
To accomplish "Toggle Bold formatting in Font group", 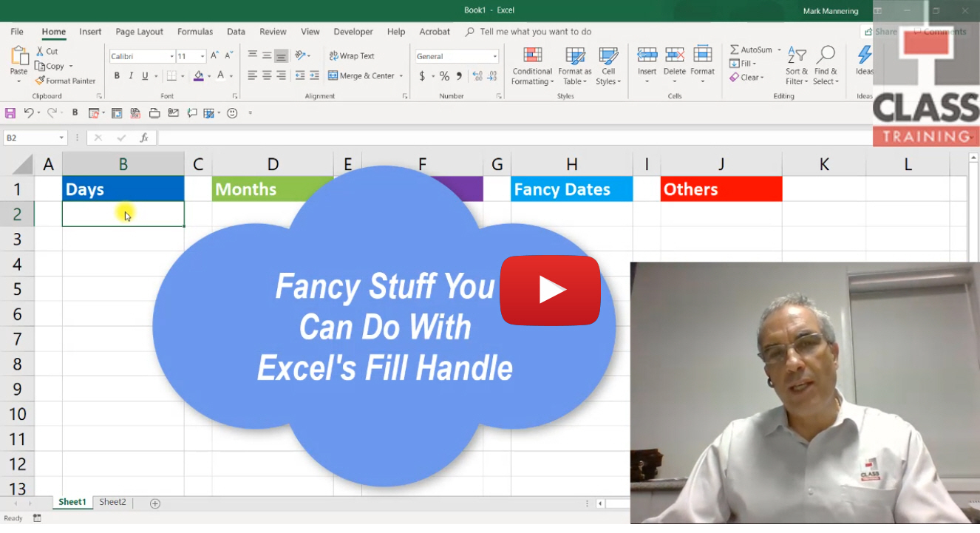I will pyautogui.click(x=117, y=75).
